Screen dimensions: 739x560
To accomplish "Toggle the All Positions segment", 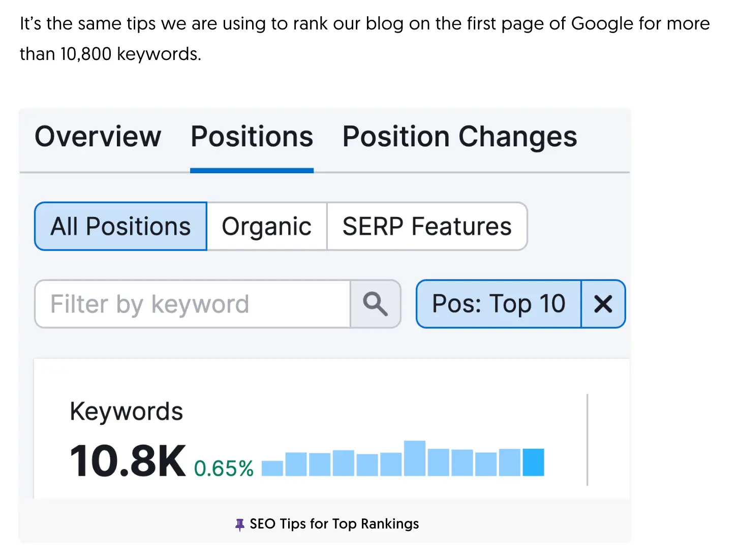I will pyautogui.click(x=120, y=227).
